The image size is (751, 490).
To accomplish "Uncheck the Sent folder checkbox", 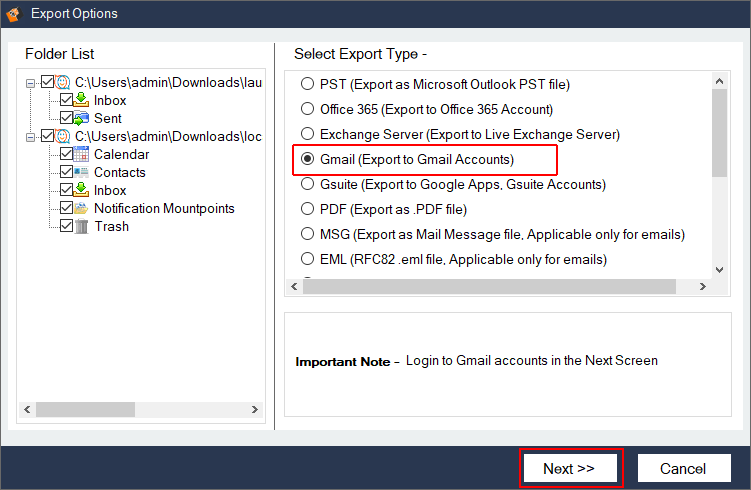I will point(66,119).
